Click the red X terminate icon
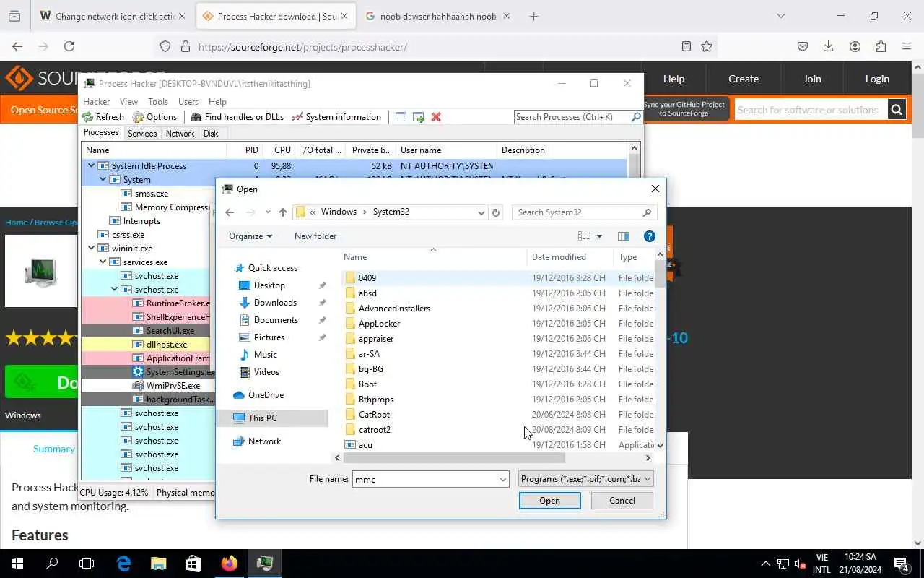The height and width of the screenshot is (578, 924). point(436,117)
